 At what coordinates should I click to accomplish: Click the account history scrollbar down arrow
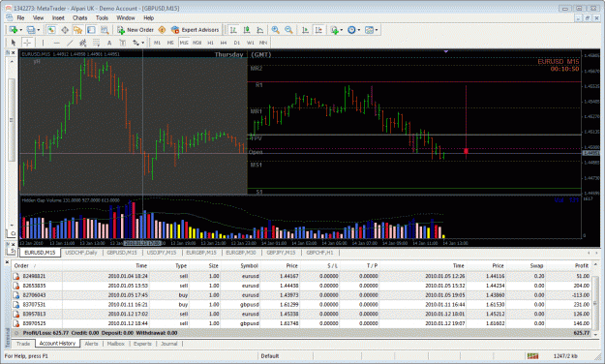click(595, 334)
